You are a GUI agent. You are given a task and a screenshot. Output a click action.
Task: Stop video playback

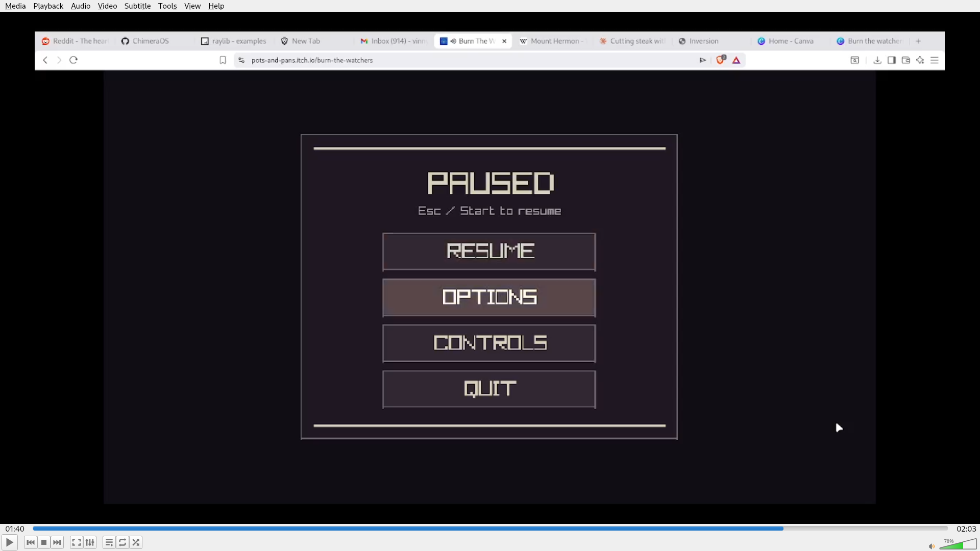[44, 542]
